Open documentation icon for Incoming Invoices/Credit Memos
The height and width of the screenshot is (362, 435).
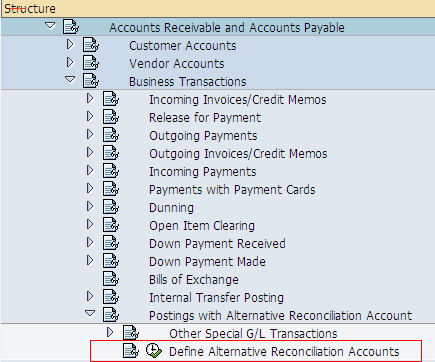(111, 99)
